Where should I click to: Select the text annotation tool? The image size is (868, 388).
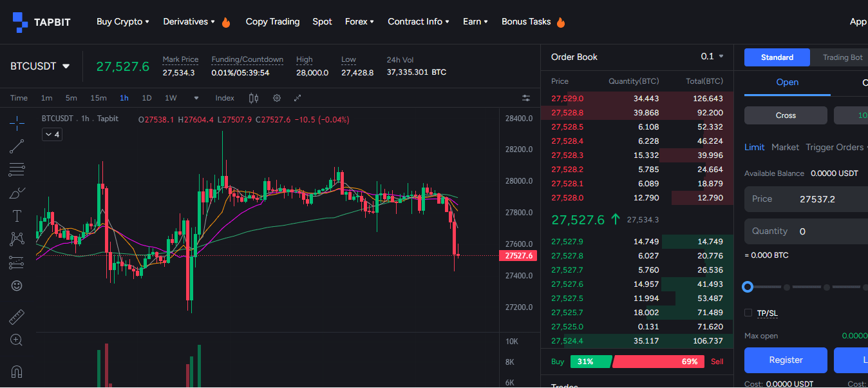click(17, 216)
